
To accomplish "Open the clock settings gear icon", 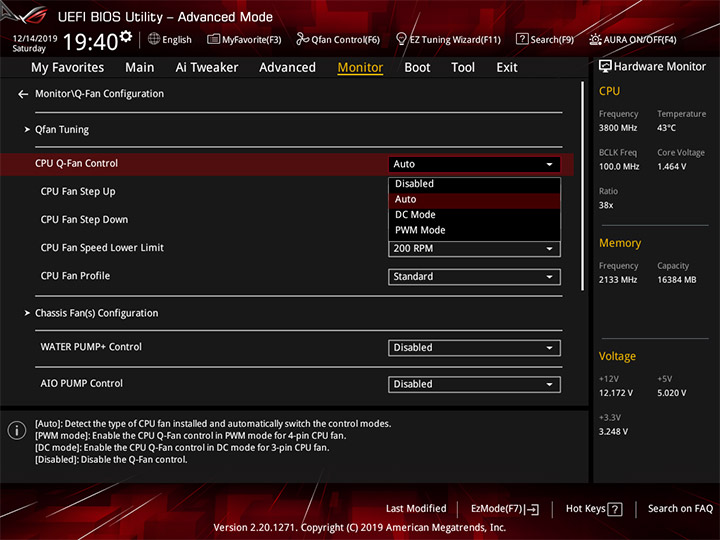I will tap(126, 36).
